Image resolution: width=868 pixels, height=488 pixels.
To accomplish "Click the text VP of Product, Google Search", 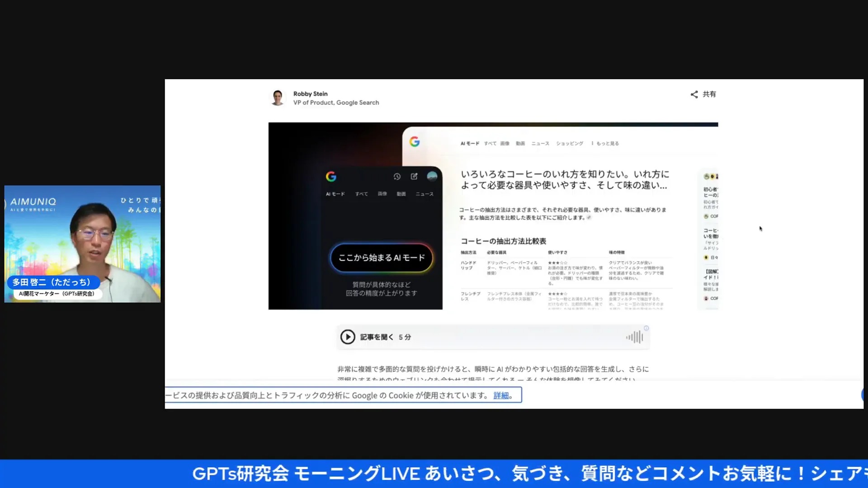I will [336, 103].
